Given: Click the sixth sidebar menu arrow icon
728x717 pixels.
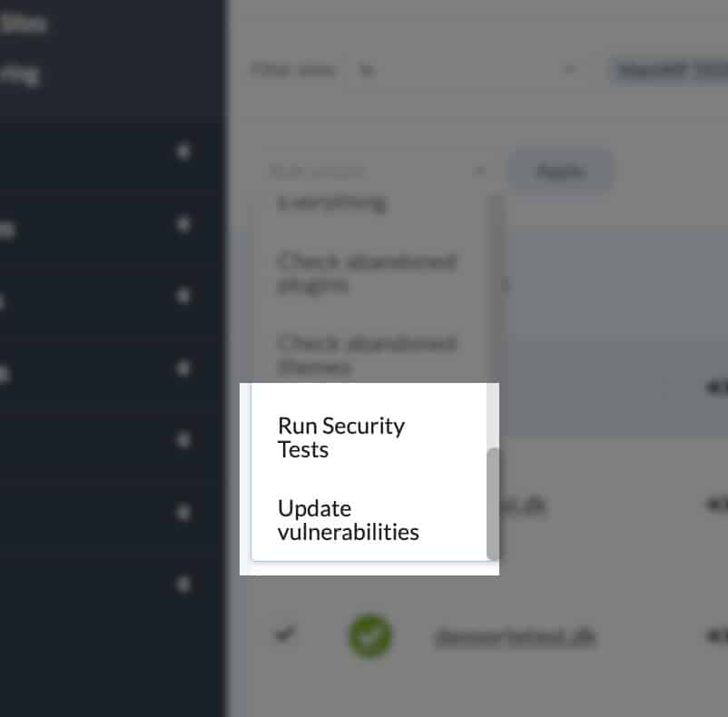Looking at the screenshot, I should pyautogui.click(x=183, y=513).
